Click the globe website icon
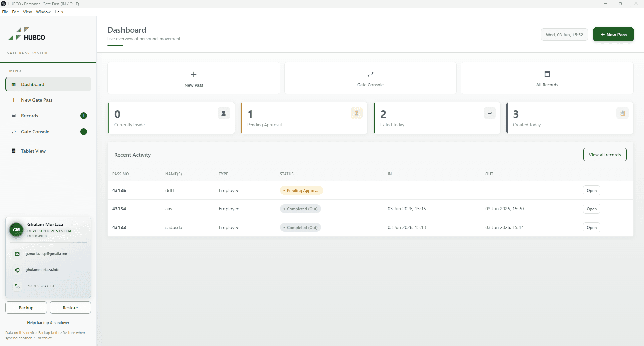Image resolution: width=644 pixels, height=346 pixels. pos(17,270)
